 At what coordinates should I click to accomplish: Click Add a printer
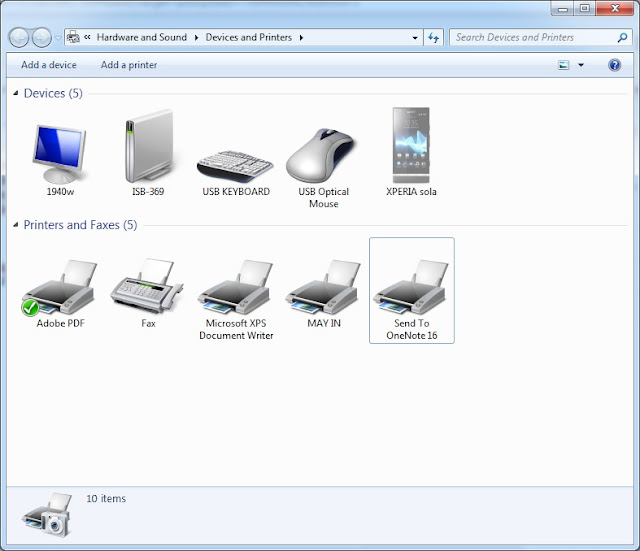click(129, 65)
